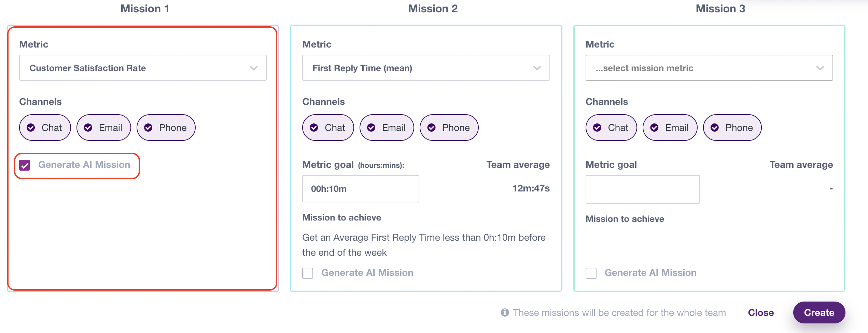Toggle Phone channel in Mission 1

point(166,128)
